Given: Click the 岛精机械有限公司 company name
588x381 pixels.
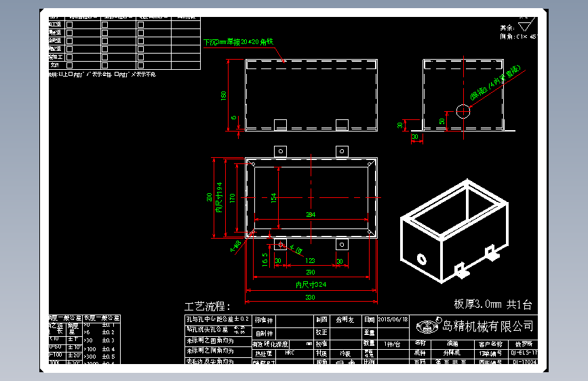Looking at the screenshot, I should 488,326.
